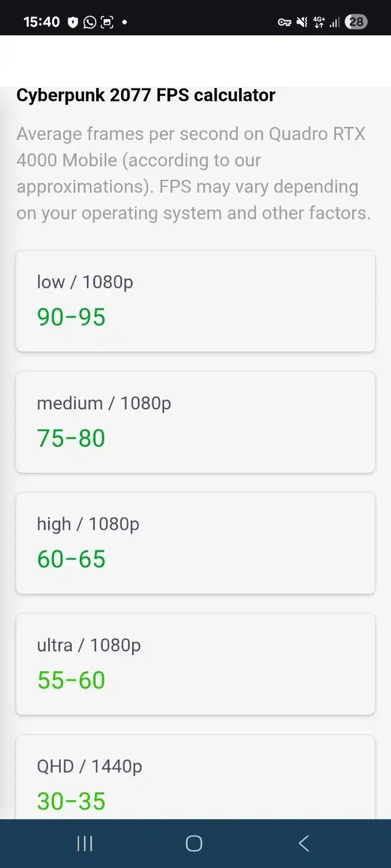
Task: Tap the Cyberpunk 2077 FPS calculator heading
Action: pos(146,95)
